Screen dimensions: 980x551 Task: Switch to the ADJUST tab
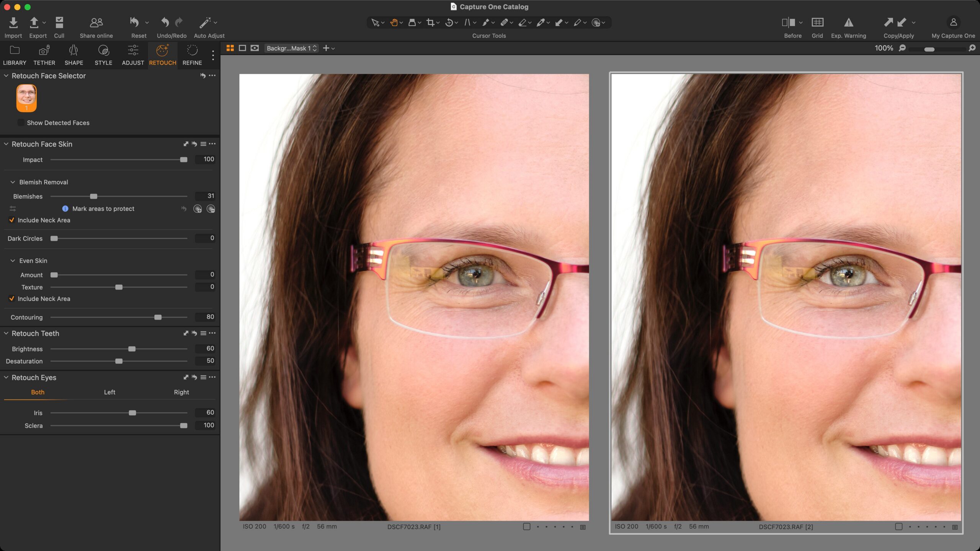pyautogui.click(x=132, y=55)
